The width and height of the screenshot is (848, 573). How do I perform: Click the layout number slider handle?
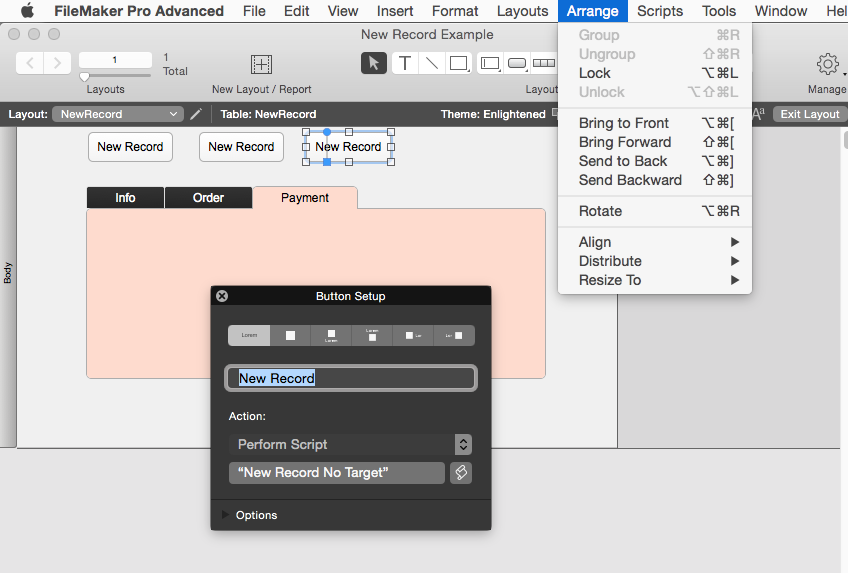pyautogui.click(x=84, y=76)
